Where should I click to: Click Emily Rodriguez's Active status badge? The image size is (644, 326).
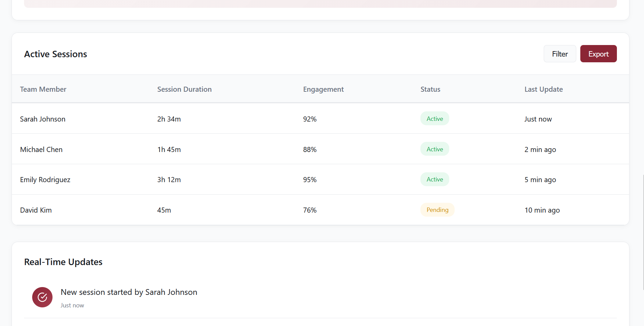point(435,179)
